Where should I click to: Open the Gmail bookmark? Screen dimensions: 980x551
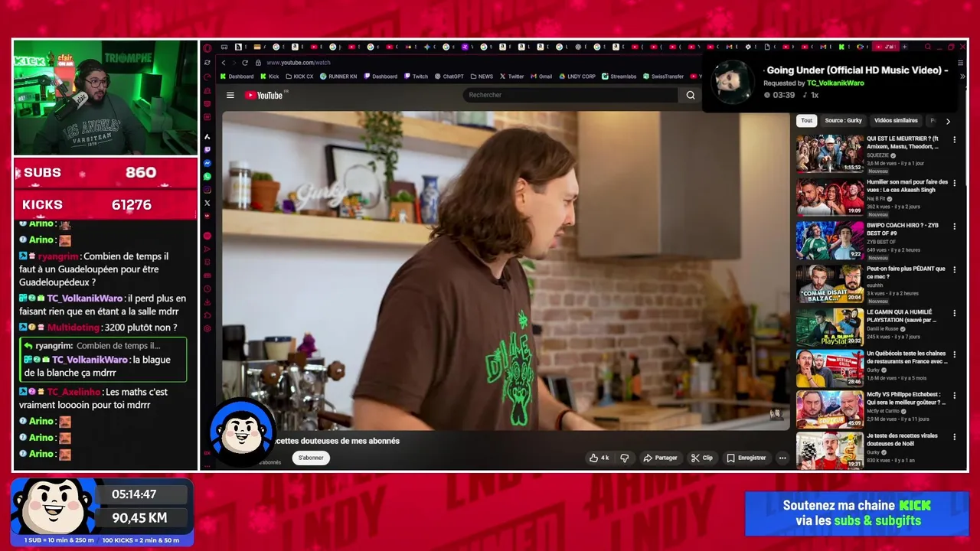pyautogui.click(x=541, y=77)
